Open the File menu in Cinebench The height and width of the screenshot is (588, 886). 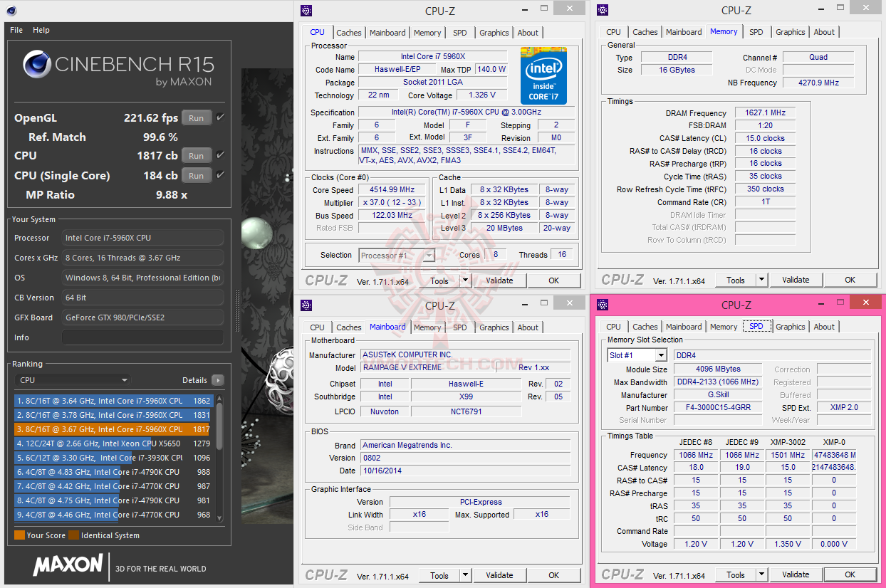click(16, 30)
